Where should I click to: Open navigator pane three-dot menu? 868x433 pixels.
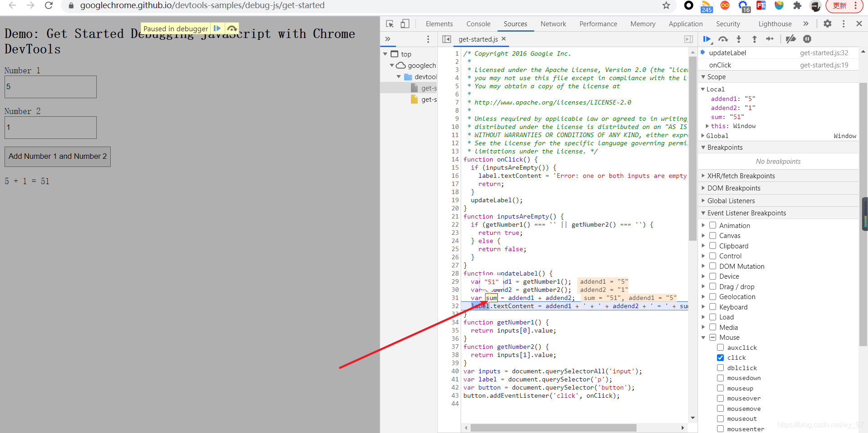pyautogui.click(x=428, y=39)
